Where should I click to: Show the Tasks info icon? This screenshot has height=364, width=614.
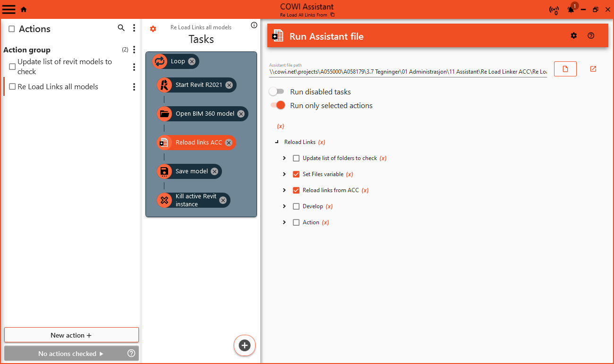tap(254, 25)
